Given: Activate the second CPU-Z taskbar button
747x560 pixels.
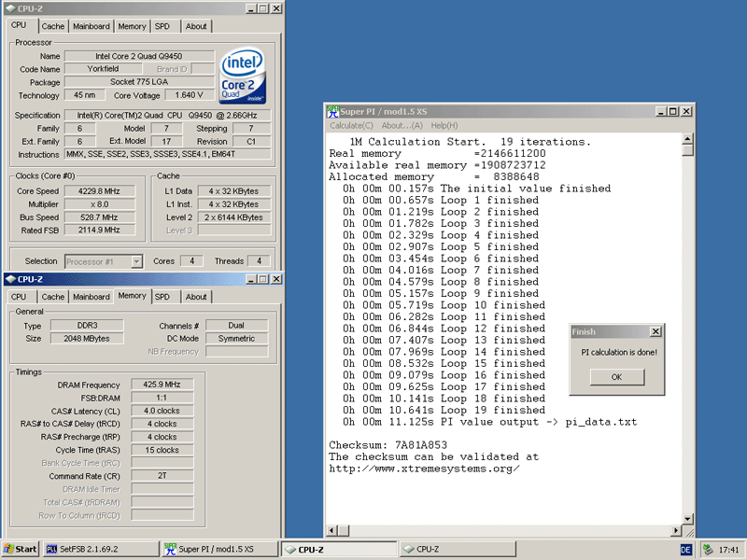Looking at the screenshot, I should (x=458, y=549).
